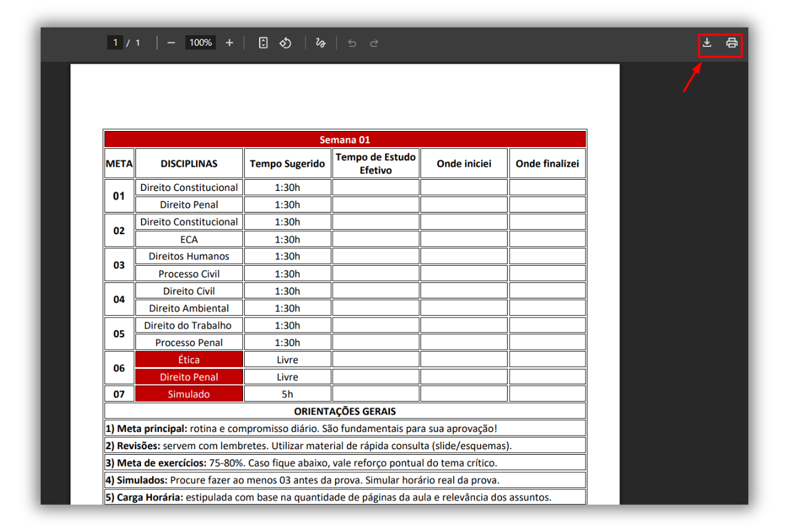Image resolution: width=789 pixels, height=532 pixels.
Task: Click the fit to page icon
Action: 263,43
